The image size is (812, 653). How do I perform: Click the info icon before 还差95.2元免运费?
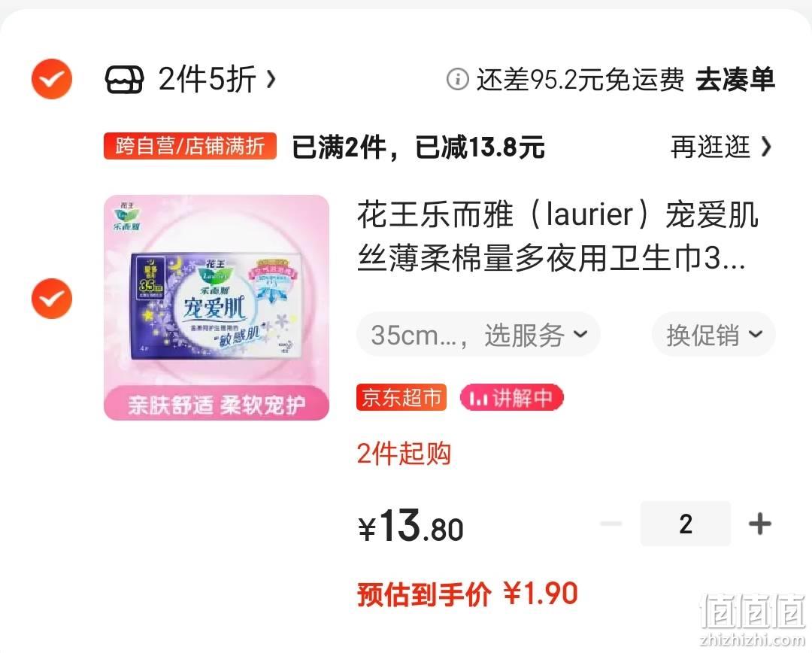click(457, 80)
